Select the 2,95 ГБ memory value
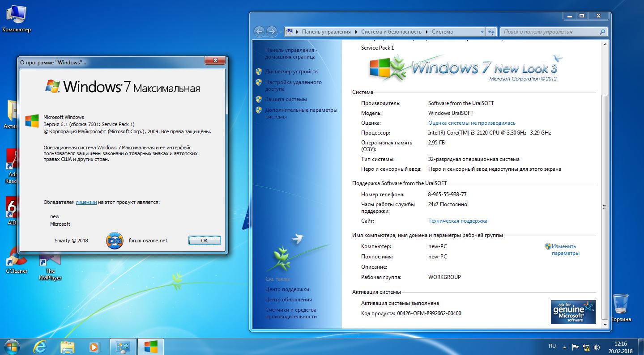The image size is (644, 355). pyautogui.click(x=436, y=143)
